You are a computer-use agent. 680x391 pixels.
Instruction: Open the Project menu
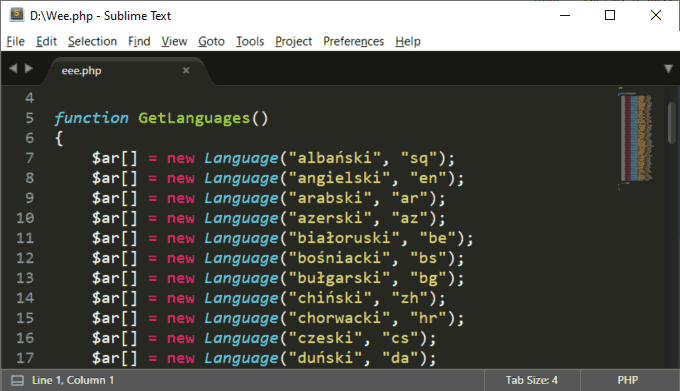(294, 41)
